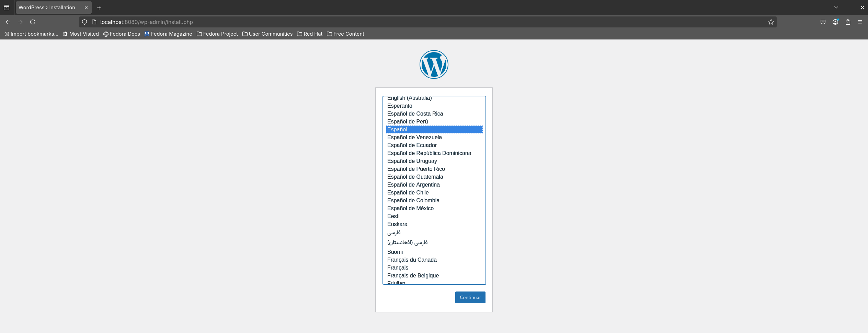The width and height of the screenshot is (868, 333).
Task: Open Free Content bookmarks folder
Action: click(345, 34)
